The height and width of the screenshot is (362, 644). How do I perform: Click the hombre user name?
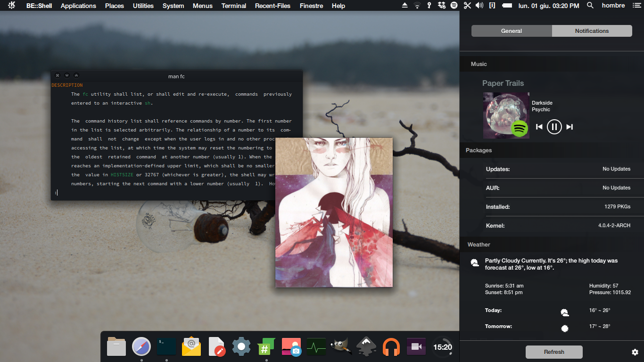coord(613,6)
